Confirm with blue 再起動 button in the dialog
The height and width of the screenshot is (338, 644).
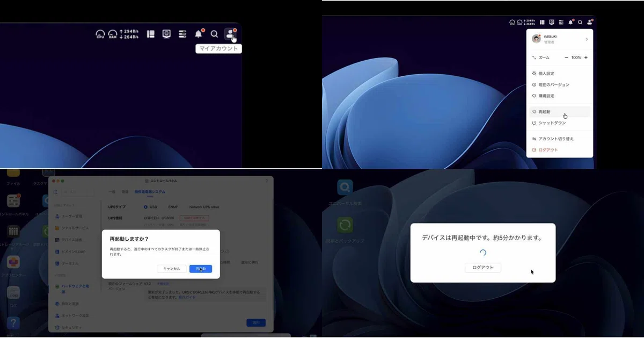point(201,269)
